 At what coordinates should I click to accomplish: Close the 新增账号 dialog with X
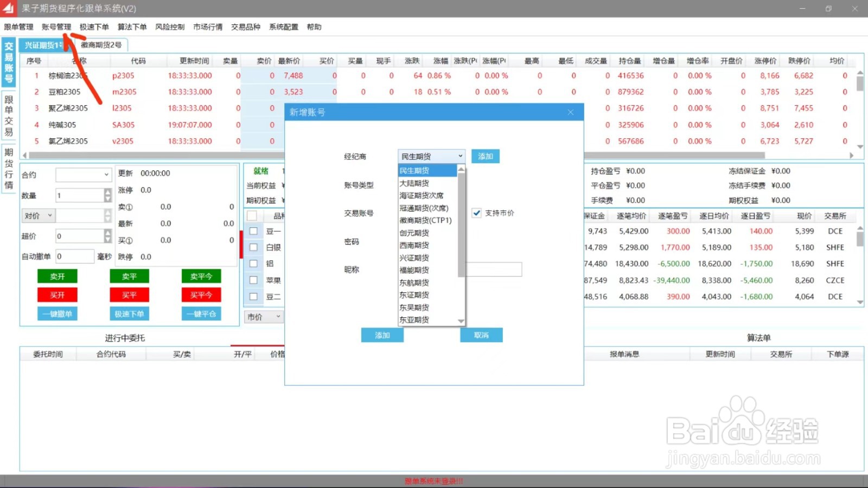click(570, 112)
